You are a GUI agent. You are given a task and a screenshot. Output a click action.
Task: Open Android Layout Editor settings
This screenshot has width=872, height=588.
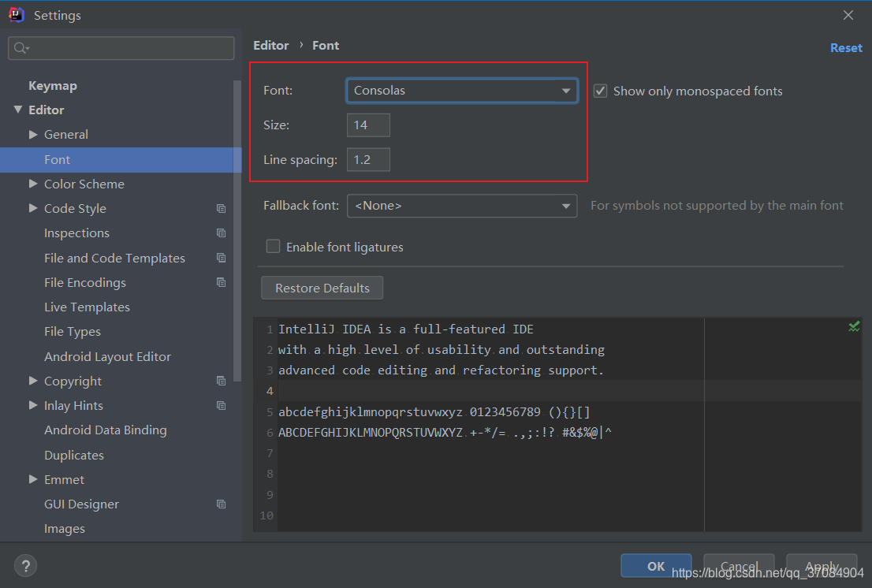tap(107, 357)
